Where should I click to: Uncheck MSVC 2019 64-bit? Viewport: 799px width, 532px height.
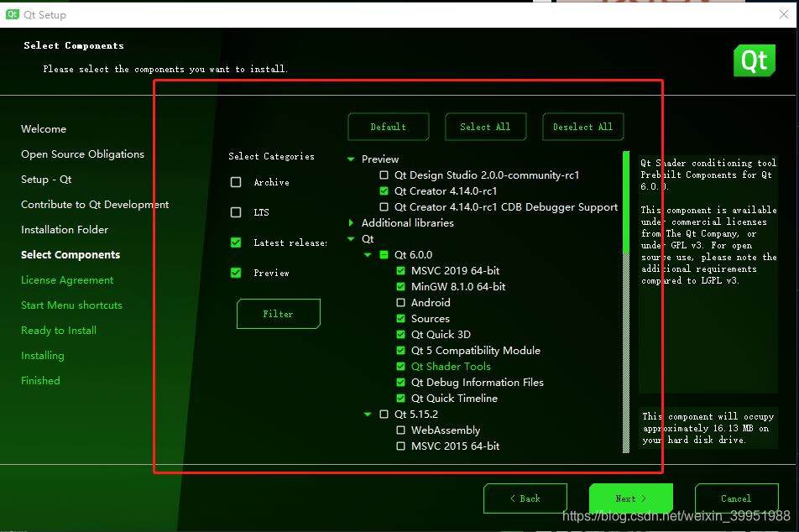(401, 270)
